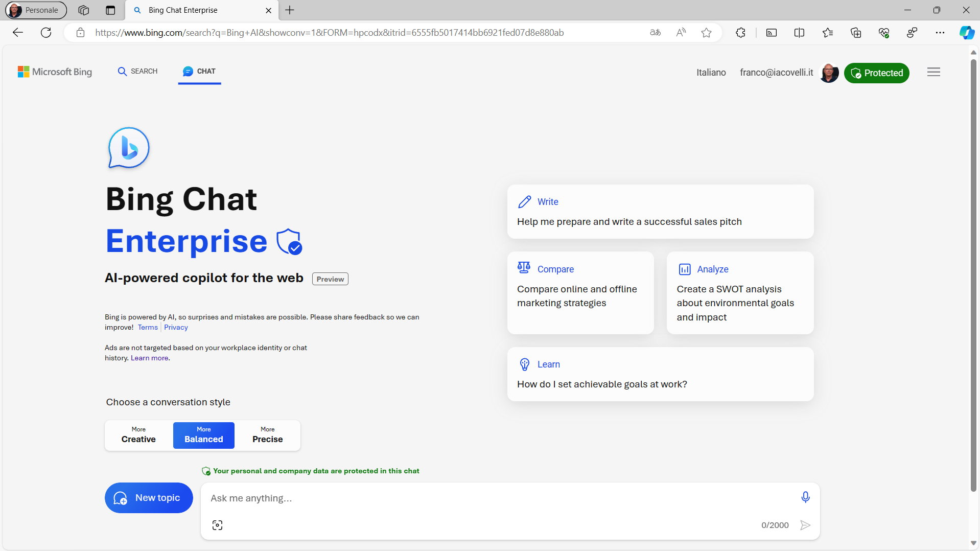Select the Write sales pitch suggestion card

click(x=660, y=212)
